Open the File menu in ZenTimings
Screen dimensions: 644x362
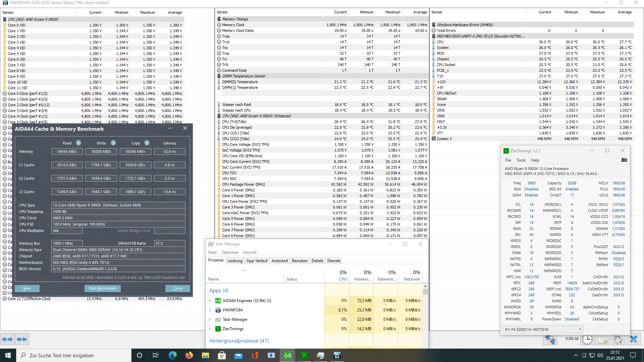[508, 160]
